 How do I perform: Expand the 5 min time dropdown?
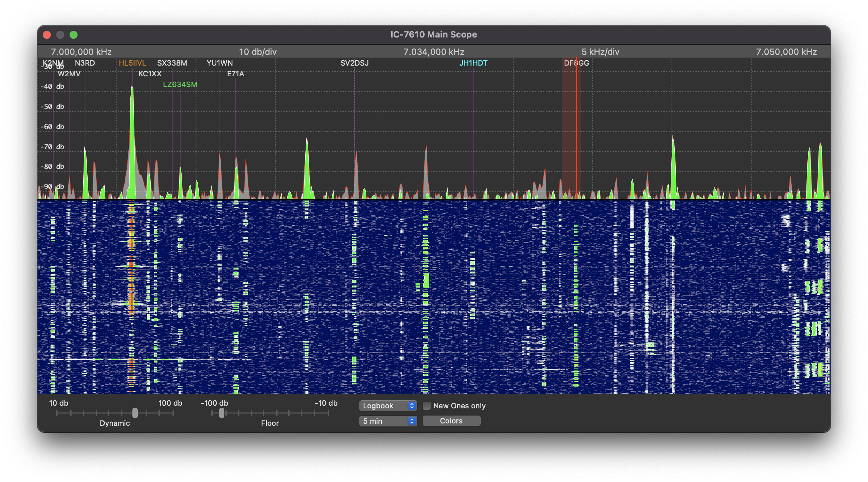(x=388, y=421)
